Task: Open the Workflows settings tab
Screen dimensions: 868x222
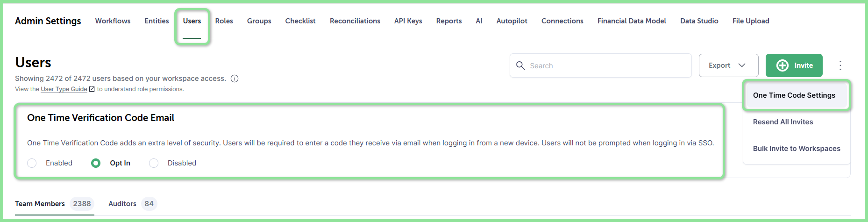Action: pyautogui.click(x=113, y=21)
